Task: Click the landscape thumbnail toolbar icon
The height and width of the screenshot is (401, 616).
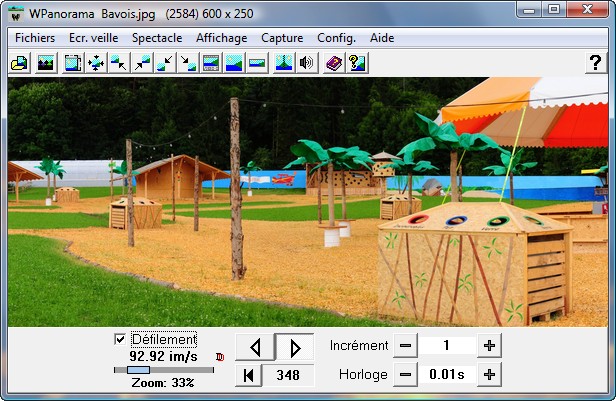Action: pyautogui.click(x=46, y=63)
